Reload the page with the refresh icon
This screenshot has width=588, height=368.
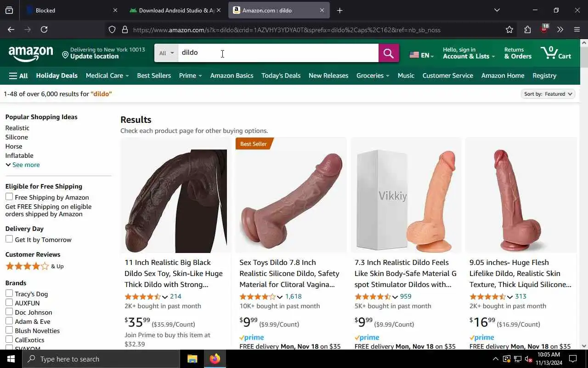pyautogui.click(x=44, y=29)
